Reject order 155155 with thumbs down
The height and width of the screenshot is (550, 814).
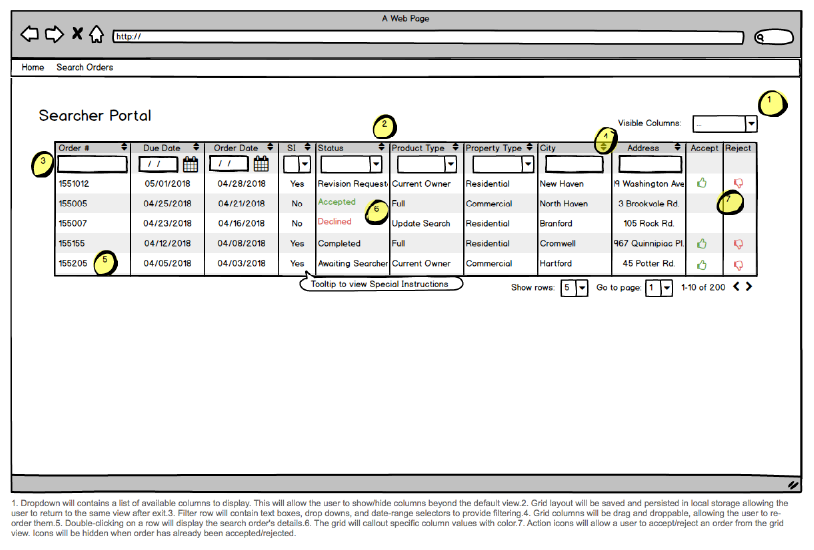point(738,244)
